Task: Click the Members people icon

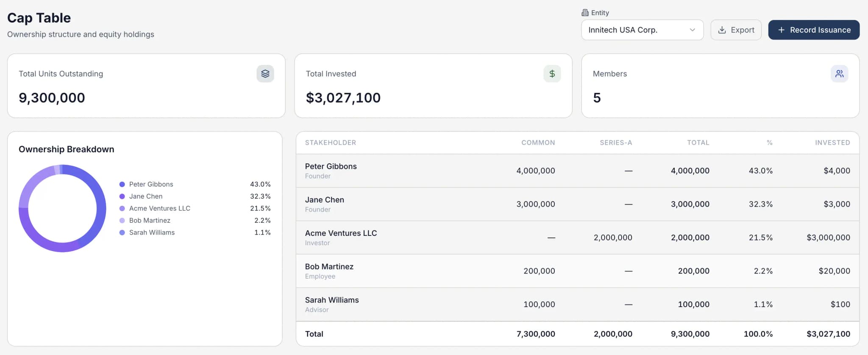Action: [839, 74]
